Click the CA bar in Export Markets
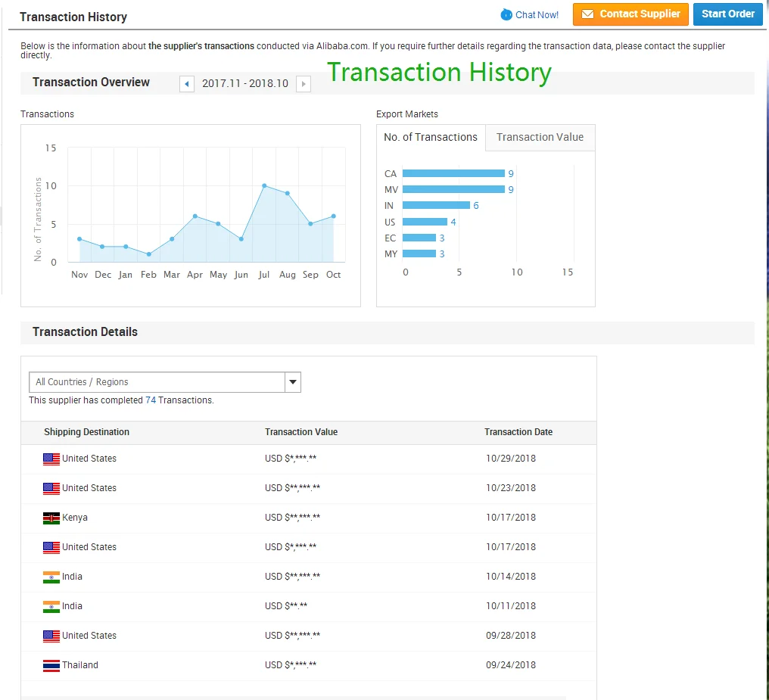This screenshot has height=700, width=769. point(453,174)
